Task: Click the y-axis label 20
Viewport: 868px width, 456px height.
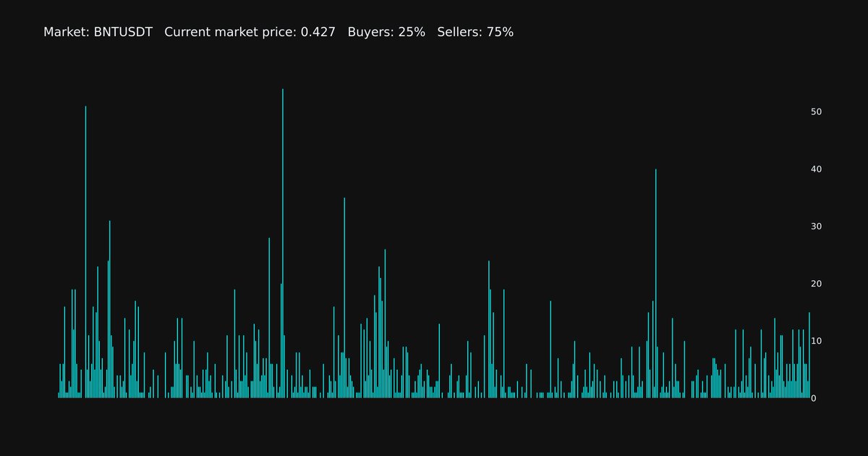Action: point(817,284)
